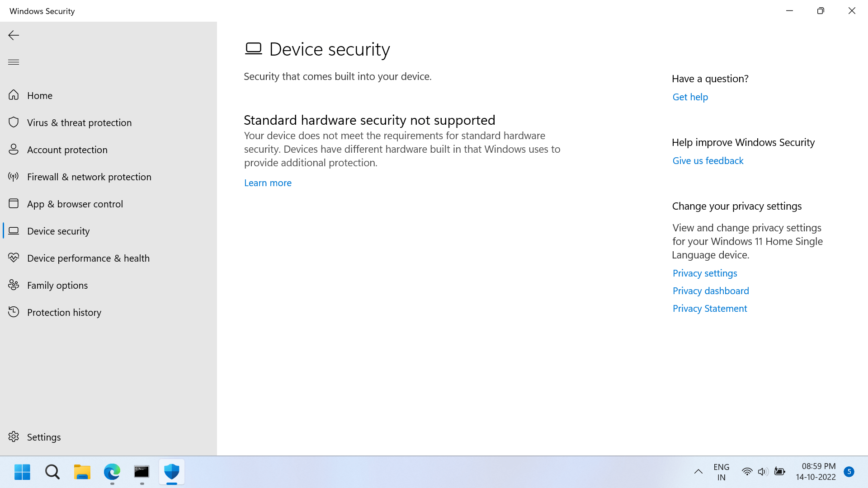The height and width of the screenshot is (488, 868).
Task: Open Device performance & health heart icon
Action: tap(14, 258)
